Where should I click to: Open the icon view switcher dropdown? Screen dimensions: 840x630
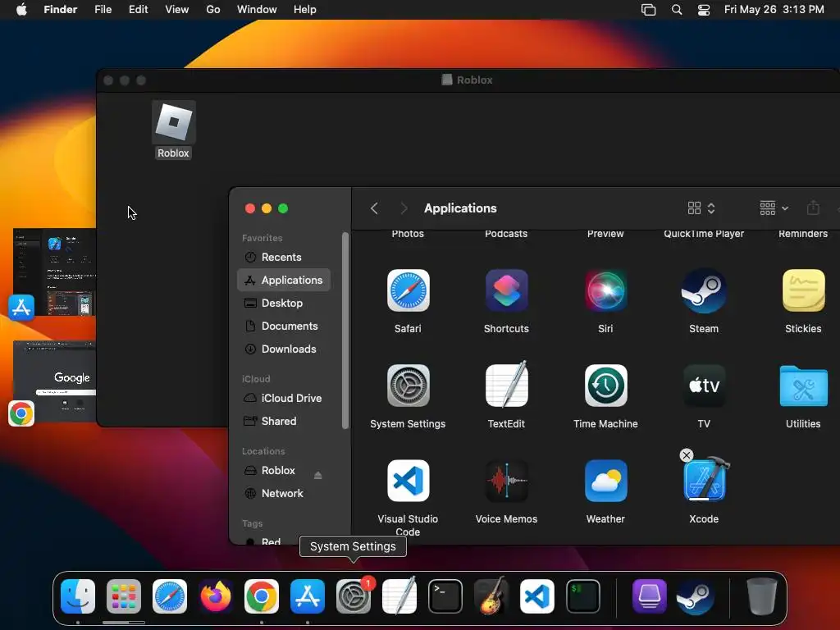tap(701, 208)
